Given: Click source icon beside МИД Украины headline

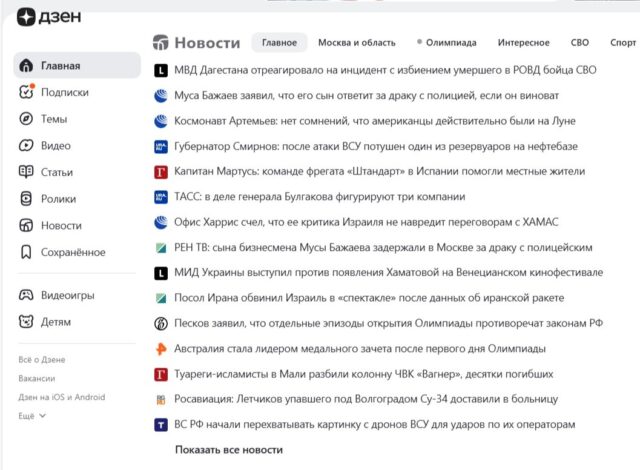Looking at the screenshot, I should click(161, 273).
